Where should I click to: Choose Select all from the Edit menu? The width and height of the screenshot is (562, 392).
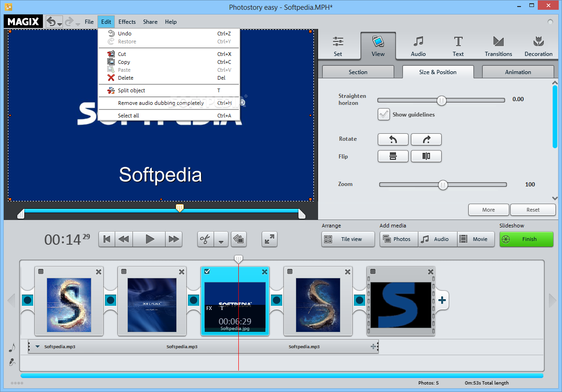tap(169, 116)
